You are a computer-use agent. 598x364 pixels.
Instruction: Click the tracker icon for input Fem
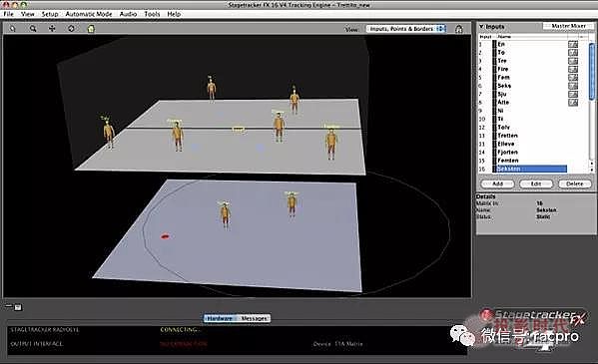click(x=572, y=78)
